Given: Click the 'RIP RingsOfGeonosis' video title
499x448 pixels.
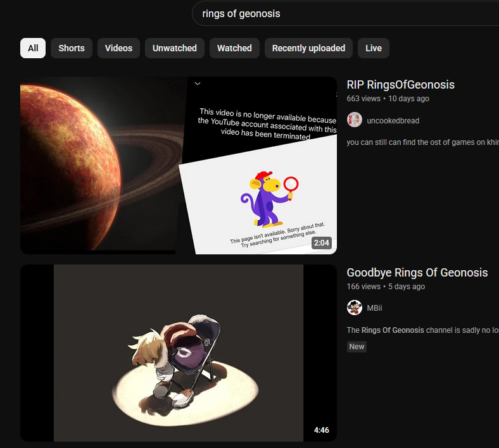Looking at the screenshot, I should 400,85.
